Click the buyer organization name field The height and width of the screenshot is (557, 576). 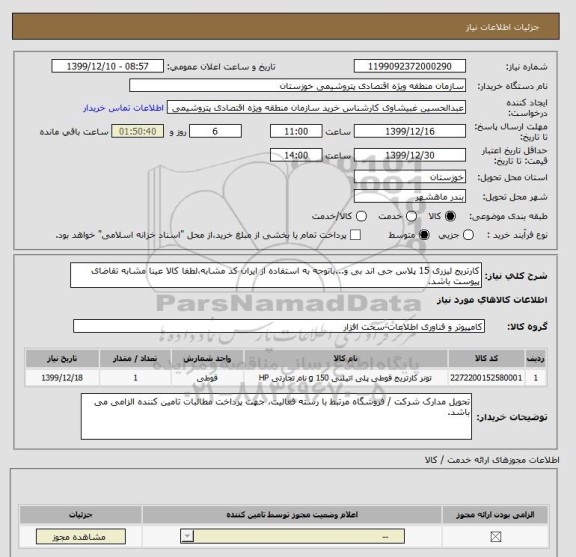pos(298,86)
